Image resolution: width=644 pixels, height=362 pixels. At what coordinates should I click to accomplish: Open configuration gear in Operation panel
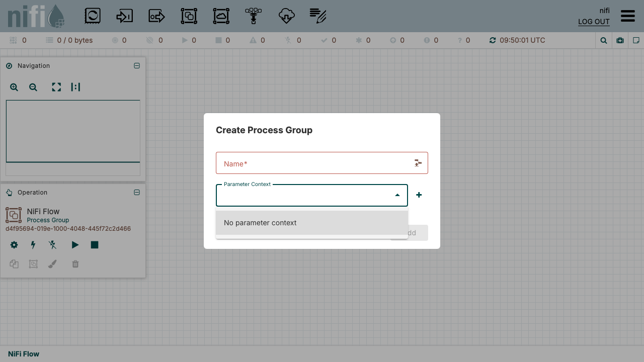14,245
